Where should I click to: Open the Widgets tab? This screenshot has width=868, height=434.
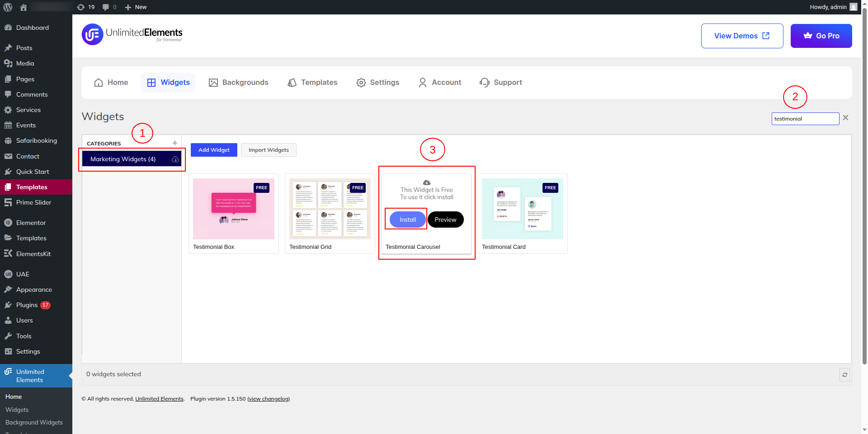pos(168,83)
